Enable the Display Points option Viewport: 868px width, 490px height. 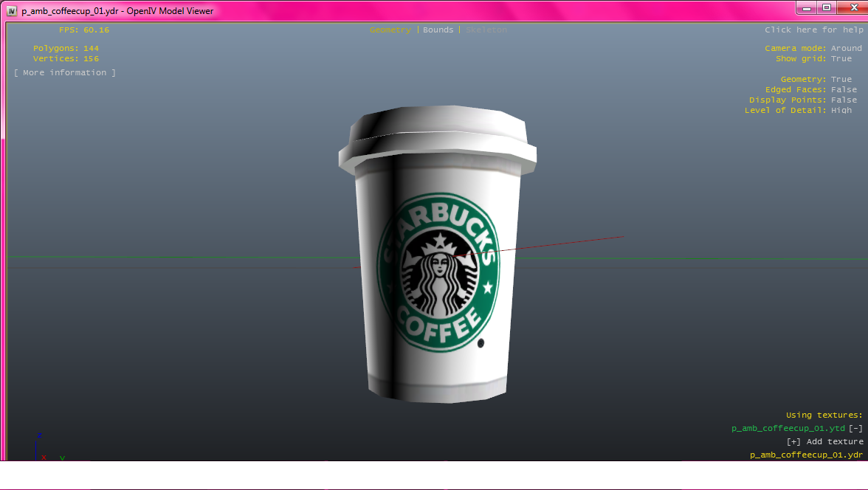[844, 100]
